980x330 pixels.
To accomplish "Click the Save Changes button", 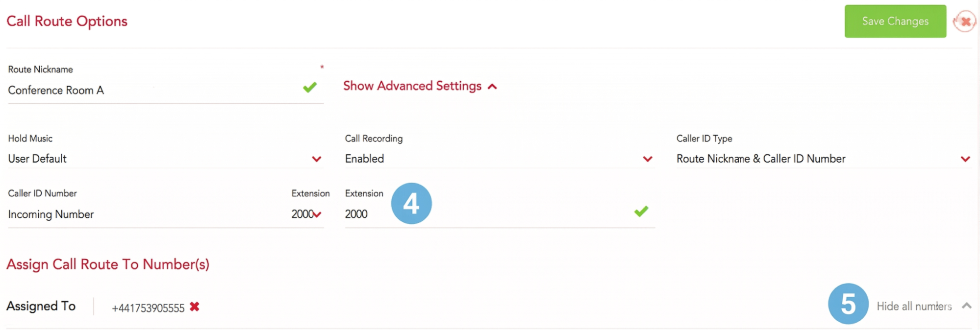I will click(895, 21).
